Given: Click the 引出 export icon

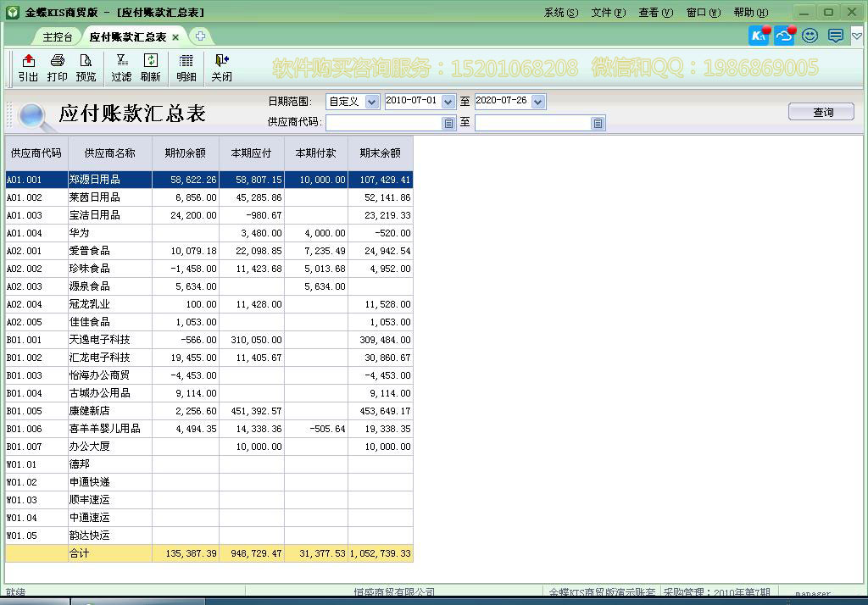Looking at the screenshot, I should (x=28, y=68).
